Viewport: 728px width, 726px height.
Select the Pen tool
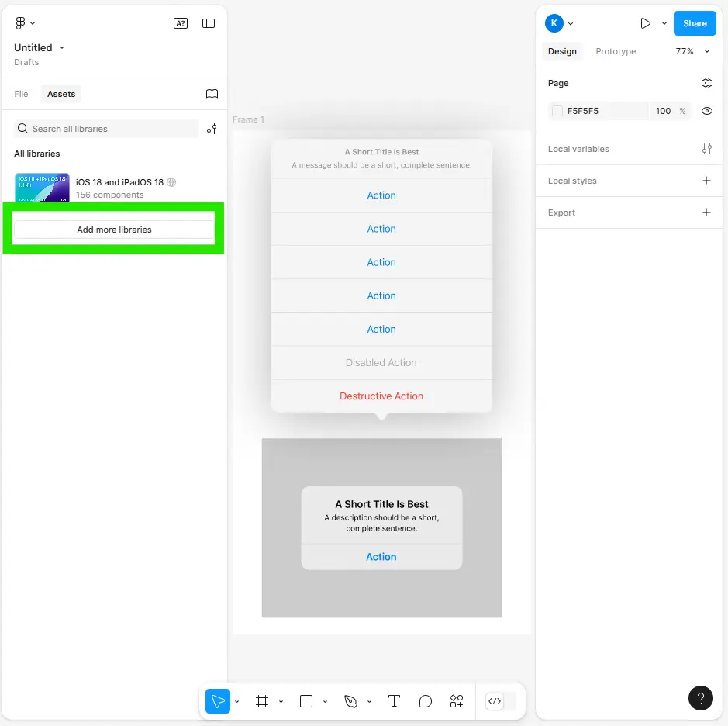click(350, 701)
